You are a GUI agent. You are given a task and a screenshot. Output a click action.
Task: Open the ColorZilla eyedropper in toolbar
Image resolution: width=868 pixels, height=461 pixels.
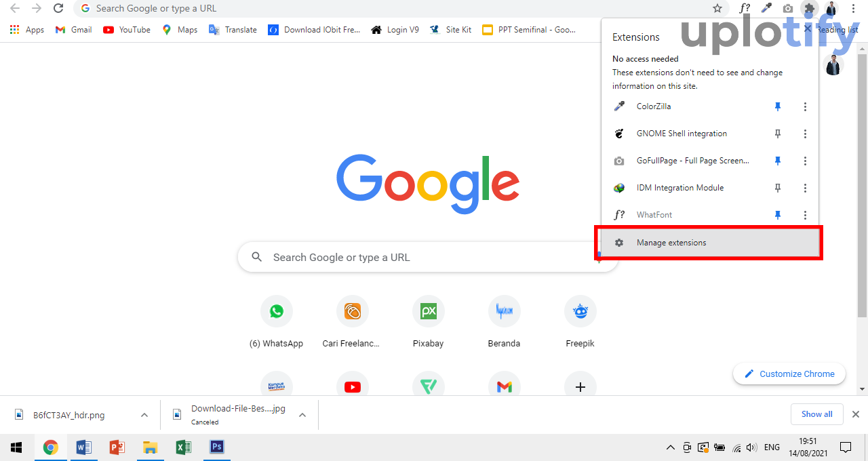pos(766,8)
